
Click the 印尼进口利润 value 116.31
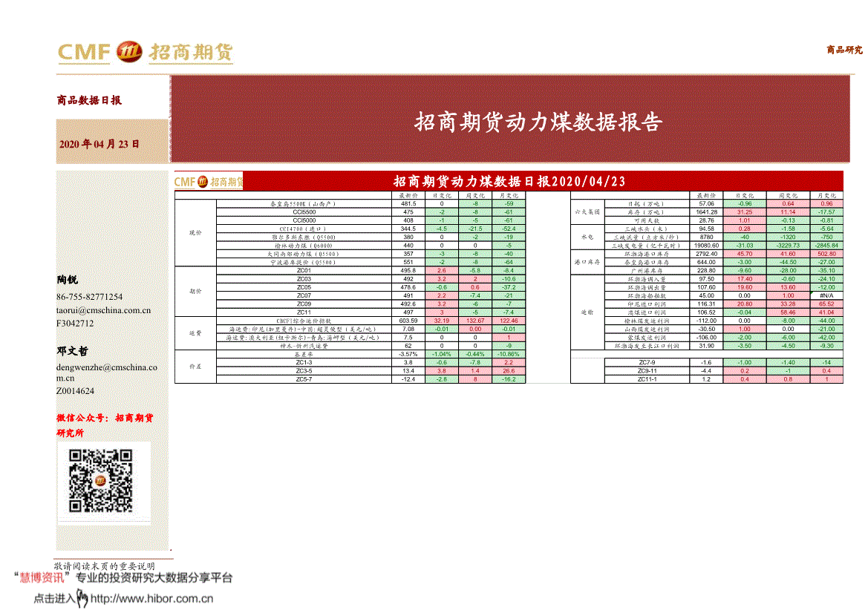[x=706, y=304]
